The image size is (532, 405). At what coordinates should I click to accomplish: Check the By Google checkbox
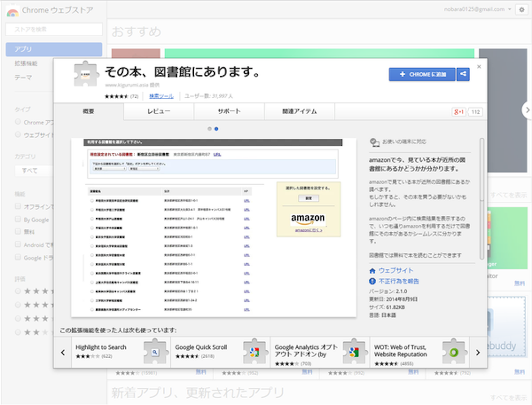coord(18,219)
